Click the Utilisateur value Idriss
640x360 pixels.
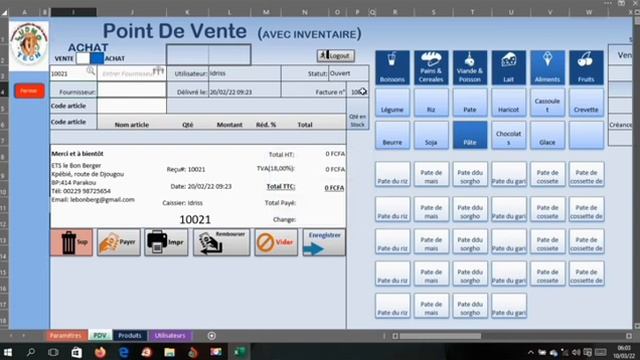244,73
